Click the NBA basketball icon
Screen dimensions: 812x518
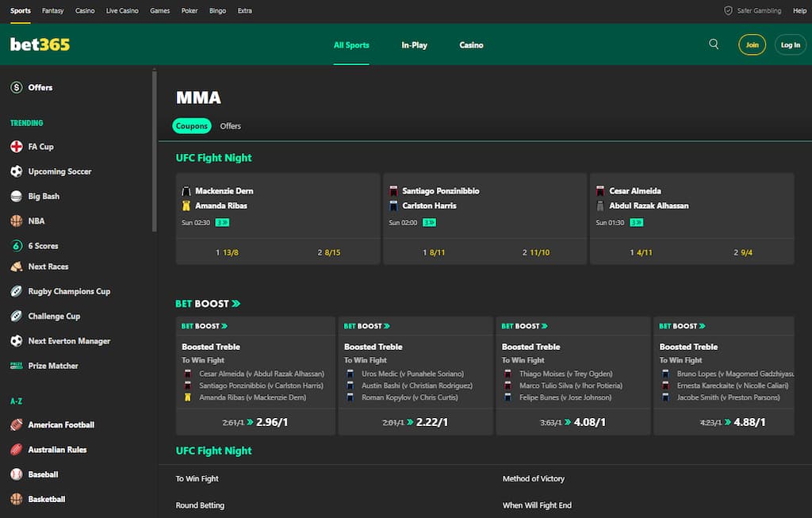[x=17, y=221]
